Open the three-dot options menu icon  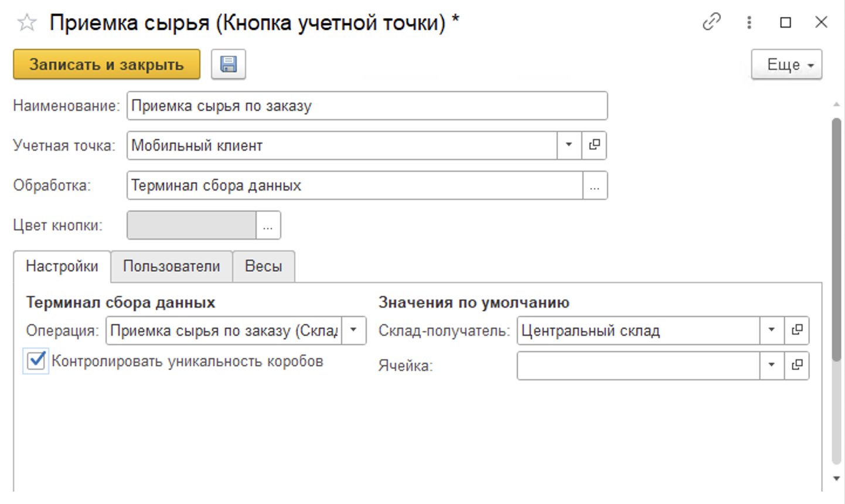[749, 22]
